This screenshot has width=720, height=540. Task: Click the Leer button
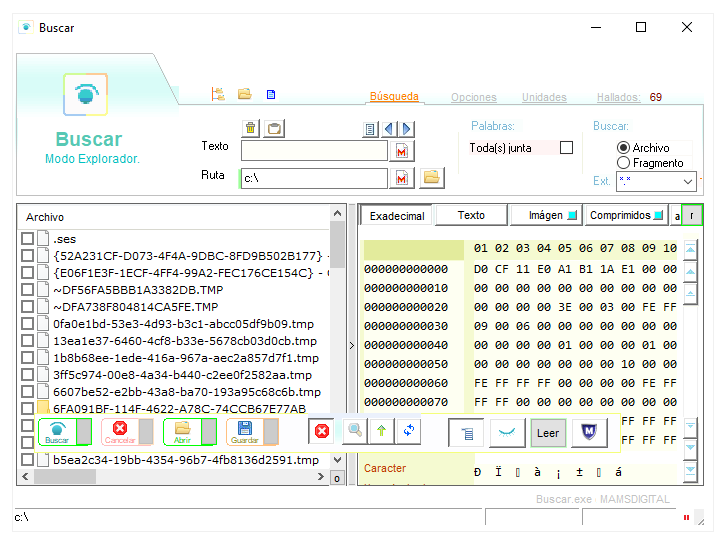coord(548,433)
